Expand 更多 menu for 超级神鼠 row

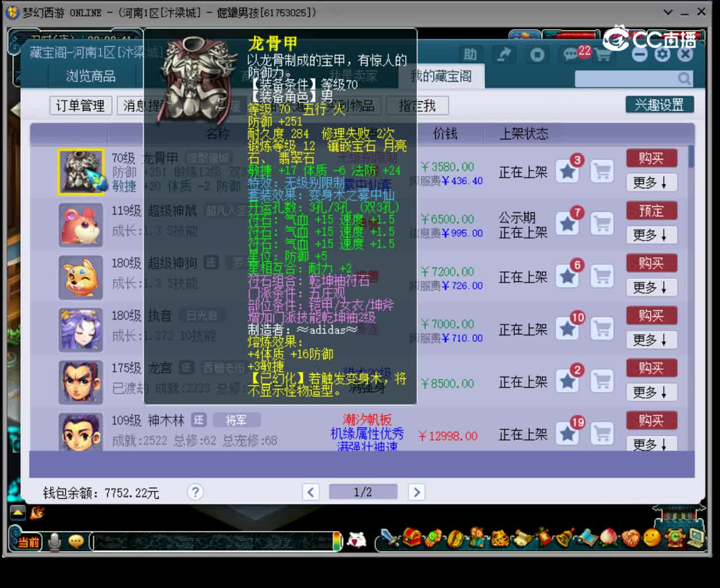651,234
